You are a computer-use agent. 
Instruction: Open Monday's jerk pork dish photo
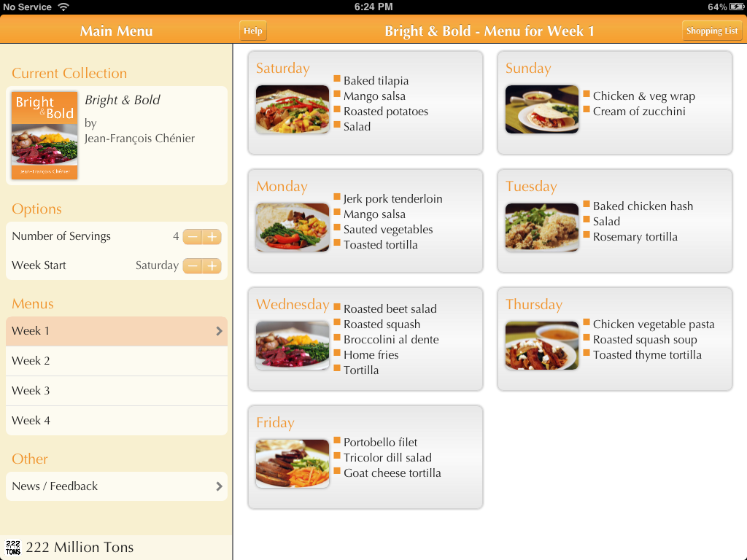click(293, 227)
